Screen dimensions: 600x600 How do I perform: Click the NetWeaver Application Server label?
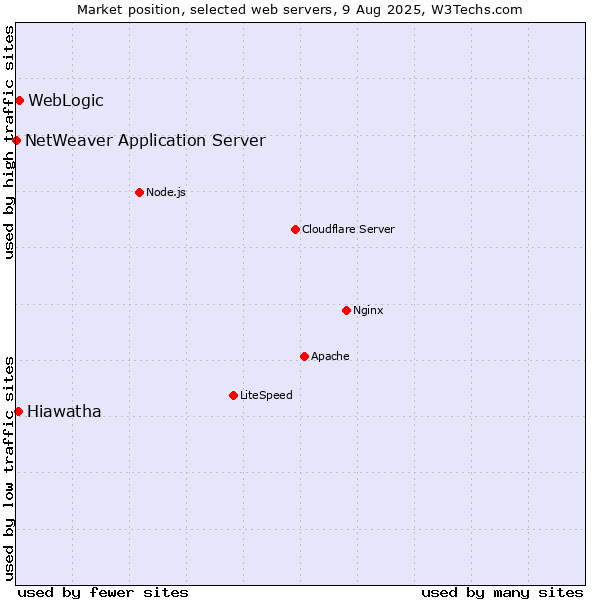point(145,140)
